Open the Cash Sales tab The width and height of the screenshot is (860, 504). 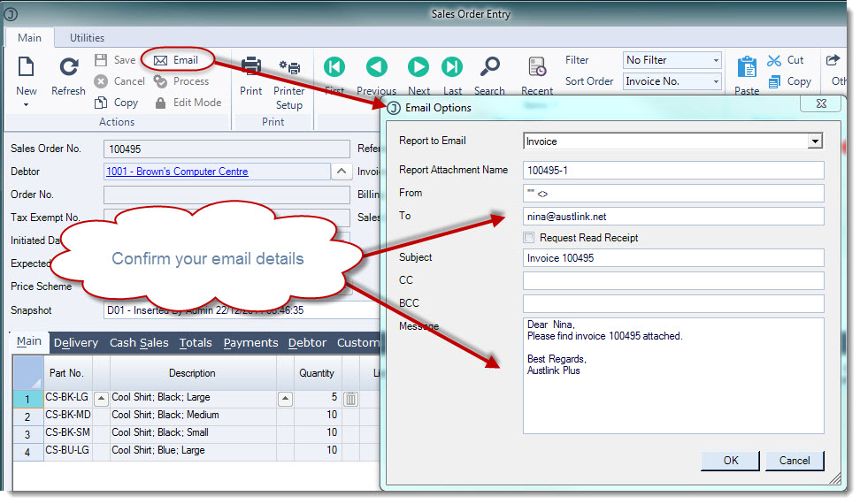pyautogui.click(x=139, y=343)
